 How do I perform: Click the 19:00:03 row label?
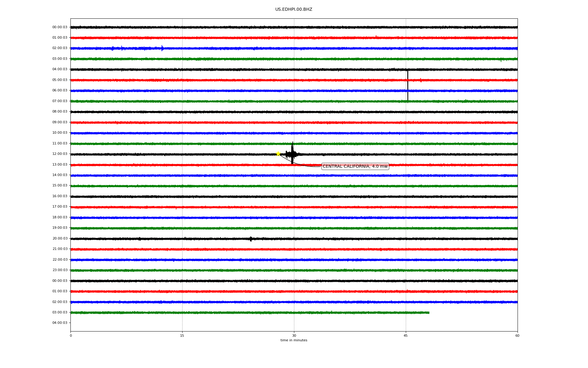60,228
